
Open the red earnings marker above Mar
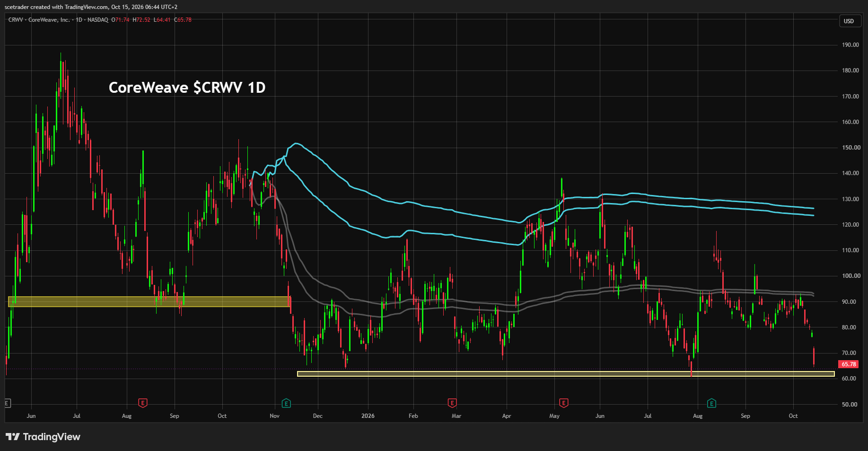tap(452, 403)
